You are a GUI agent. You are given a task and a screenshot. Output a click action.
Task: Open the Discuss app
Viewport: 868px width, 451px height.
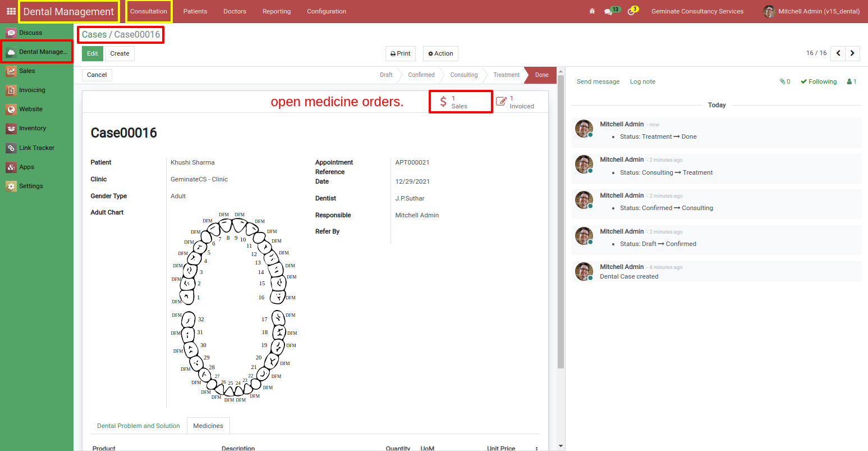(31, 32)
